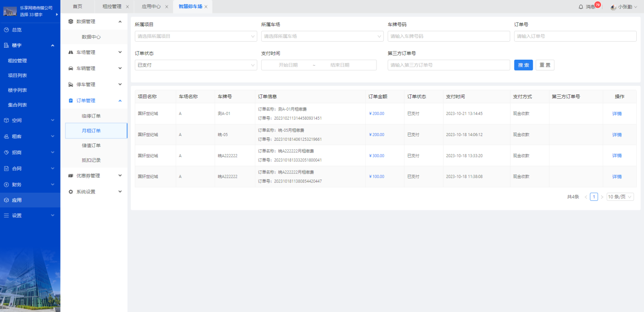Click the 设置 menu icon
The image size is (644, 312).
6,215
